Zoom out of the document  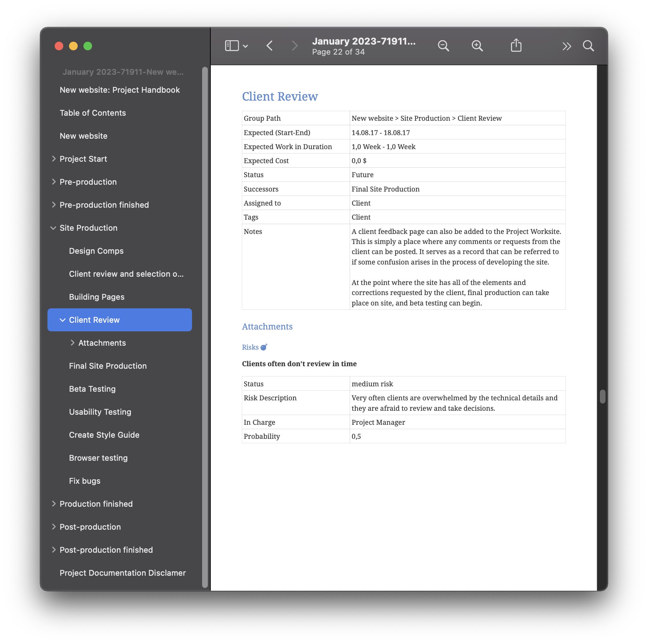tap(443, 46)
